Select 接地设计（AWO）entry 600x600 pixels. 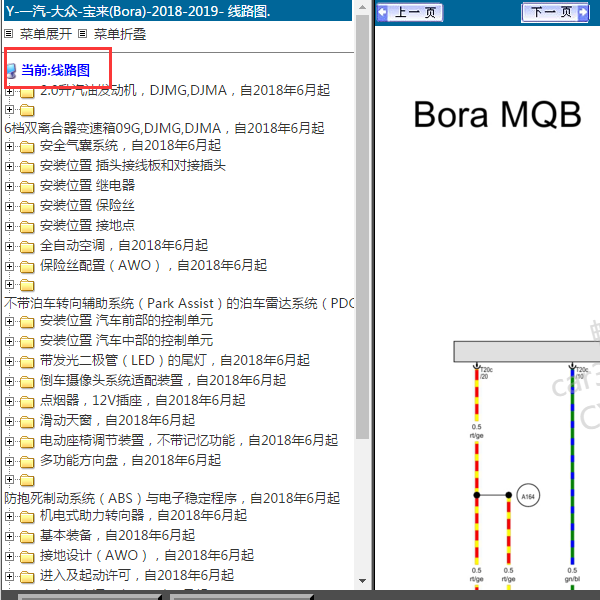[147, 555]
